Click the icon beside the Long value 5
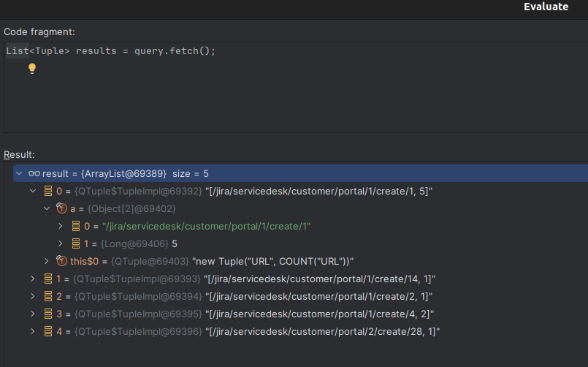 (x=75, y=243)
